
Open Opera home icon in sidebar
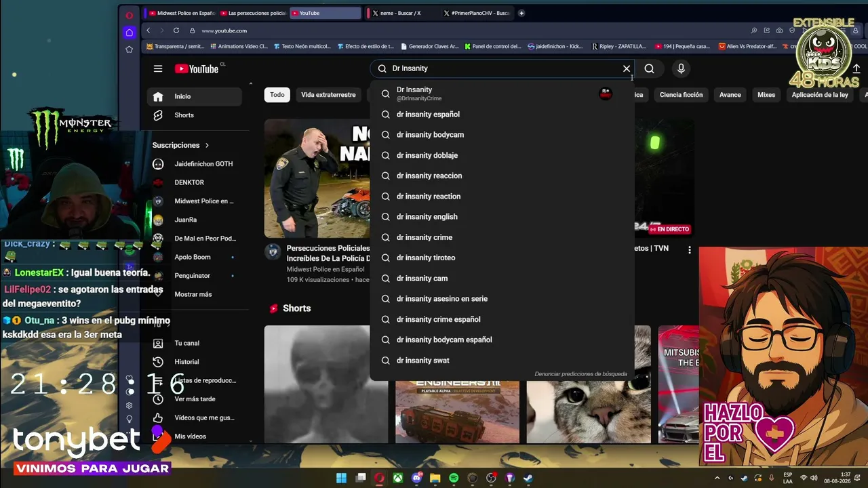coord(129,33)
